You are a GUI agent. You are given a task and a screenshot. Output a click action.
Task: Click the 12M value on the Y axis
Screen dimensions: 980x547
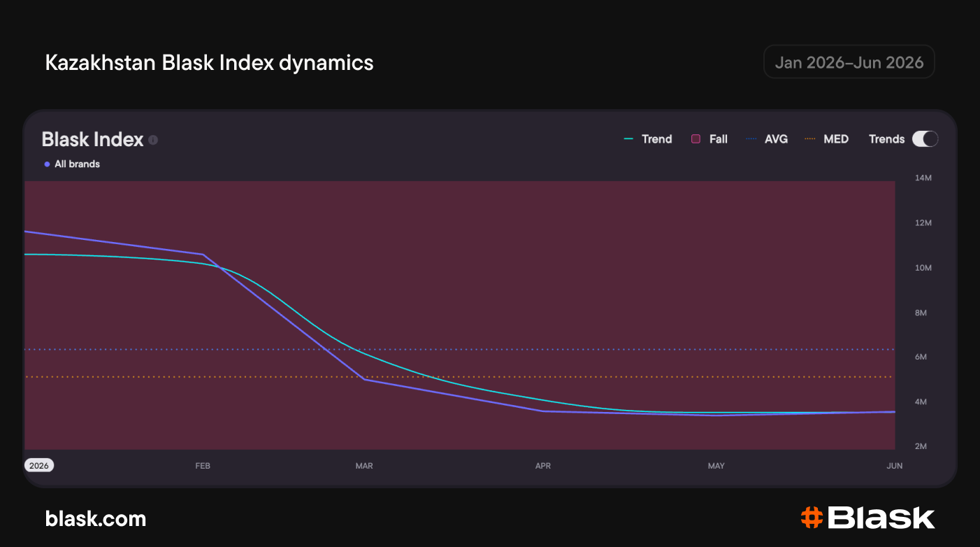[x=923, y=223]
